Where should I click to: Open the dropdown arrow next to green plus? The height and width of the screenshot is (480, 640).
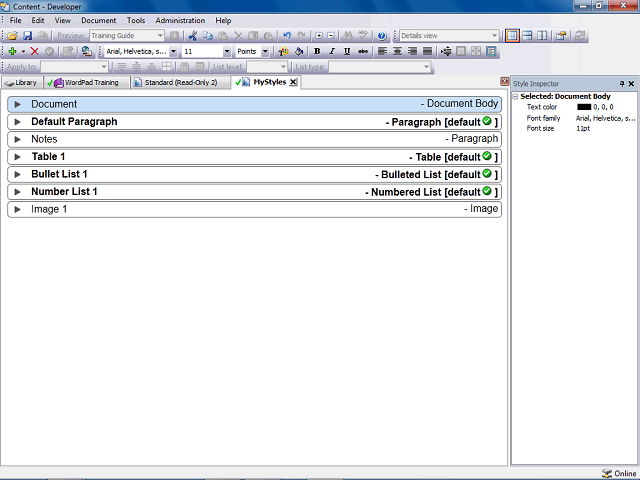(x=23, y=51)
